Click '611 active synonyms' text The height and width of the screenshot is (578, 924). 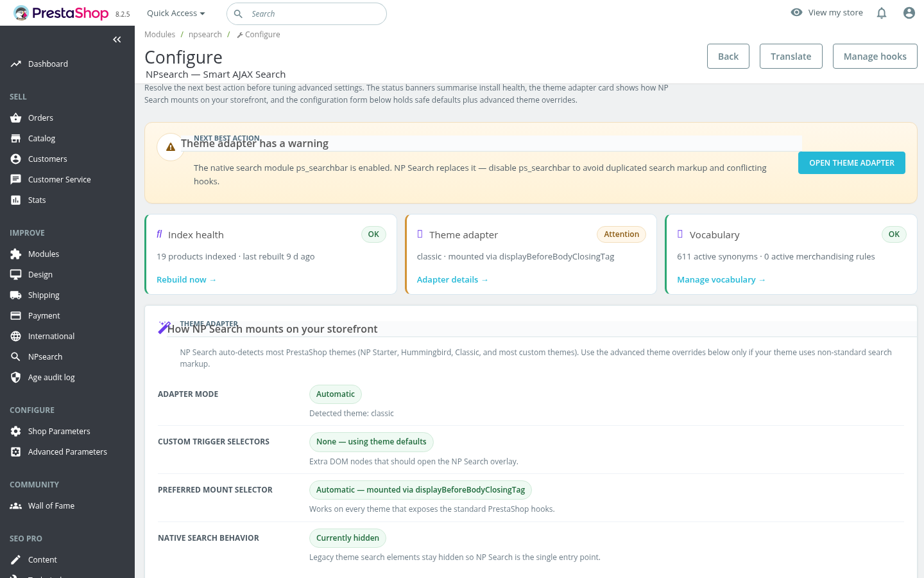(x=717, y=256)
